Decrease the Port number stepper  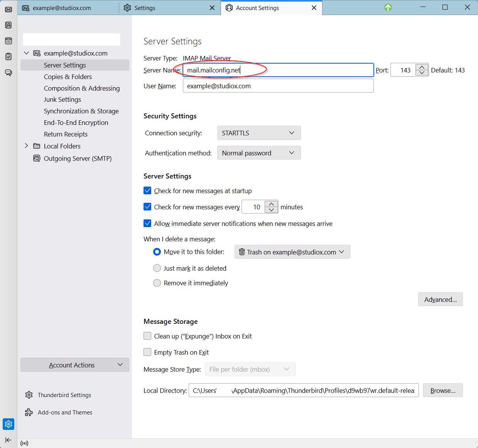pyautogui.click(x=422, y=73)
